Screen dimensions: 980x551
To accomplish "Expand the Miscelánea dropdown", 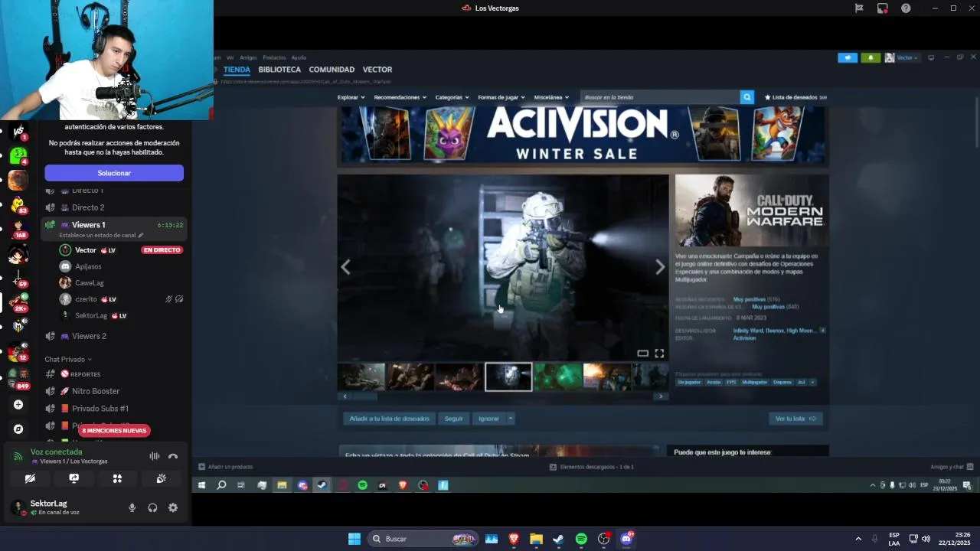I will [x=551, y=97].
